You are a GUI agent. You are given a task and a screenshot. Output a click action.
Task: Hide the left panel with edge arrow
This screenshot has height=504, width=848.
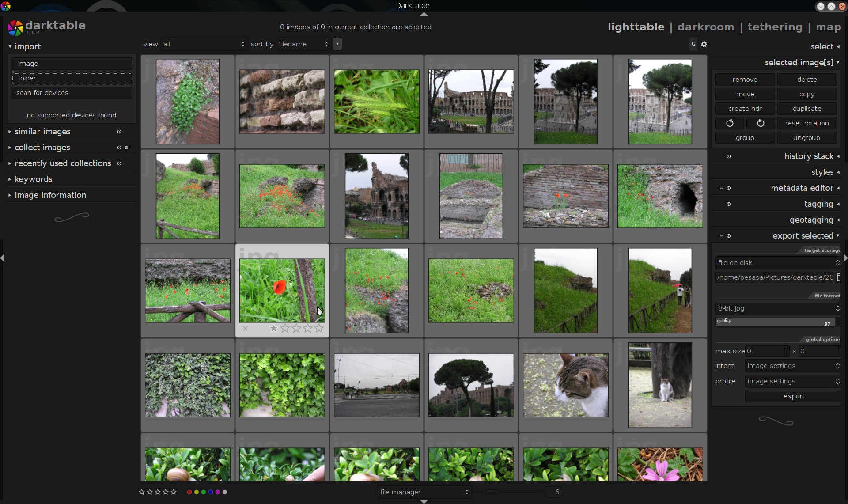click(3, 258)
